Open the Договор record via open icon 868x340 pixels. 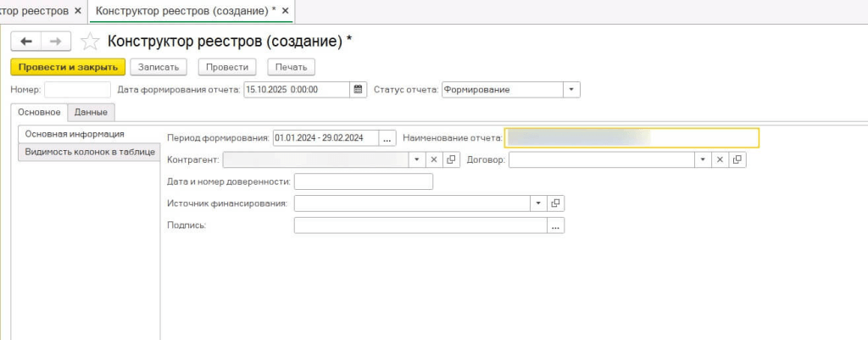coord(737,159)
